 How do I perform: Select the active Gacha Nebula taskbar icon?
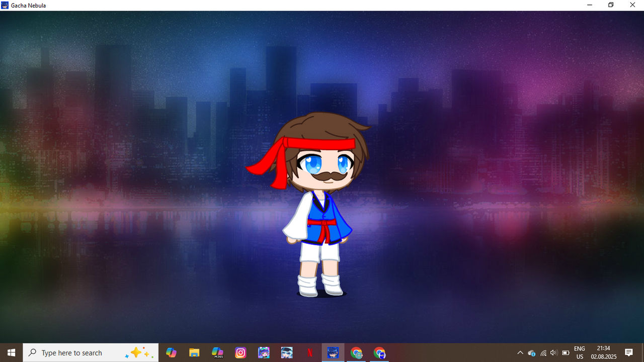tap(333, 352)
